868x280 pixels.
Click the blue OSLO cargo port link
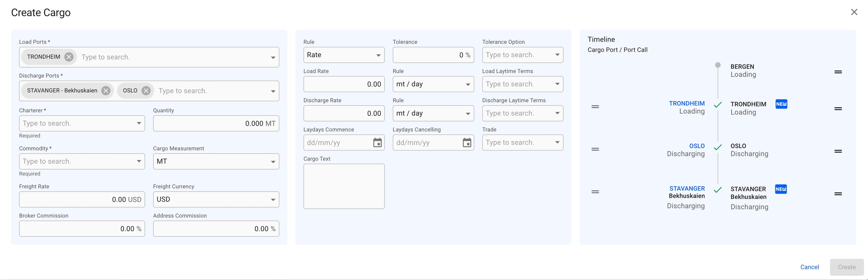pos(697,146)
